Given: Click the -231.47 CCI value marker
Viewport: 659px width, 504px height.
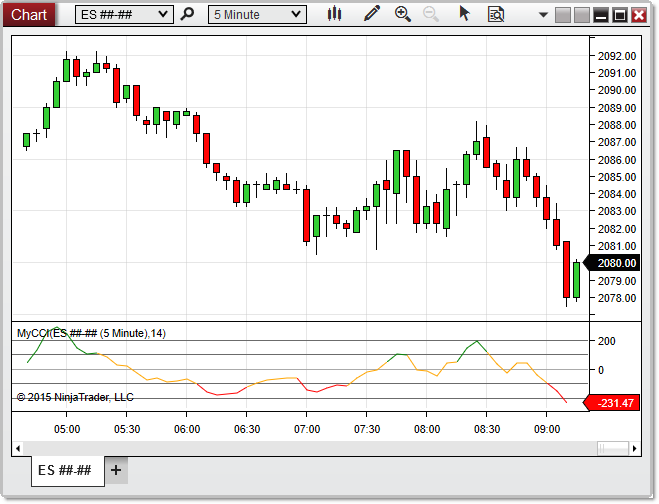Looking at the screenshot, I should [616, 403].
